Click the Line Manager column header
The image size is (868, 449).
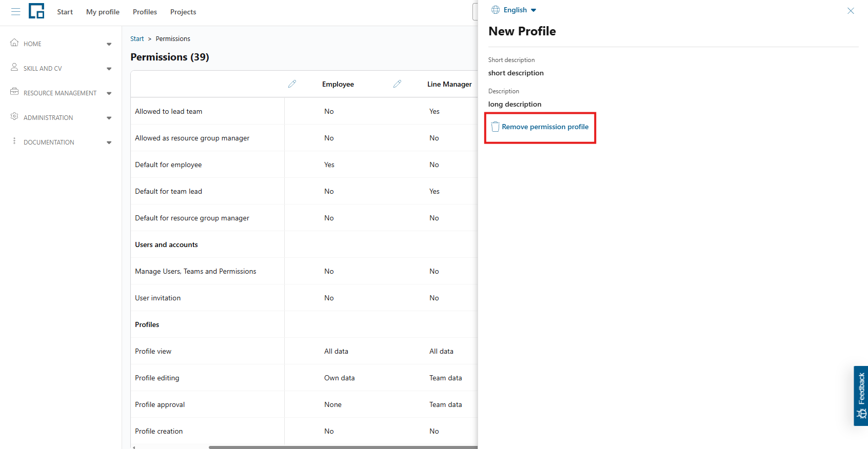pos(449,84)
